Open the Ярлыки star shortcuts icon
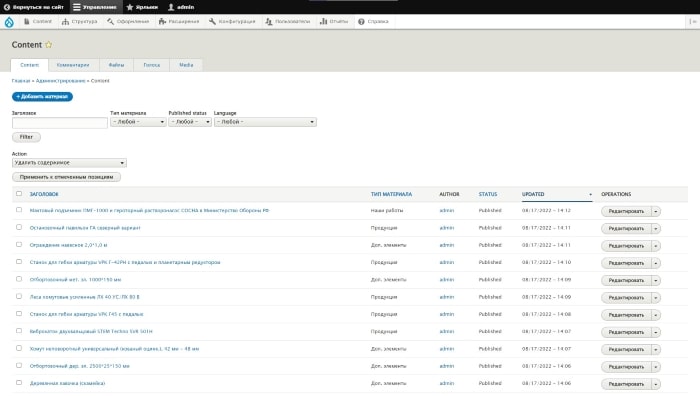The image size is (700, 396). (x=130, y=7)
